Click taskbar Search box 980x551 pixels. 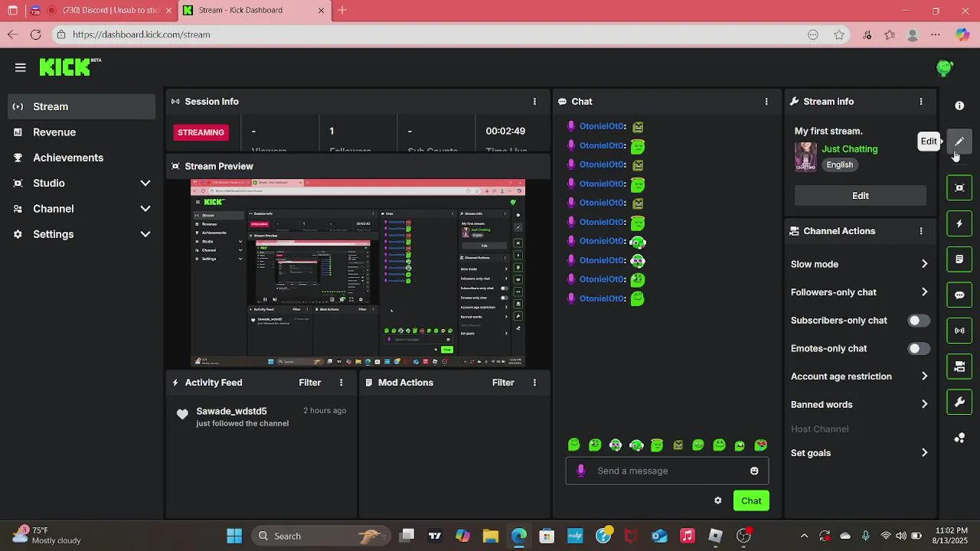(319, 536)
